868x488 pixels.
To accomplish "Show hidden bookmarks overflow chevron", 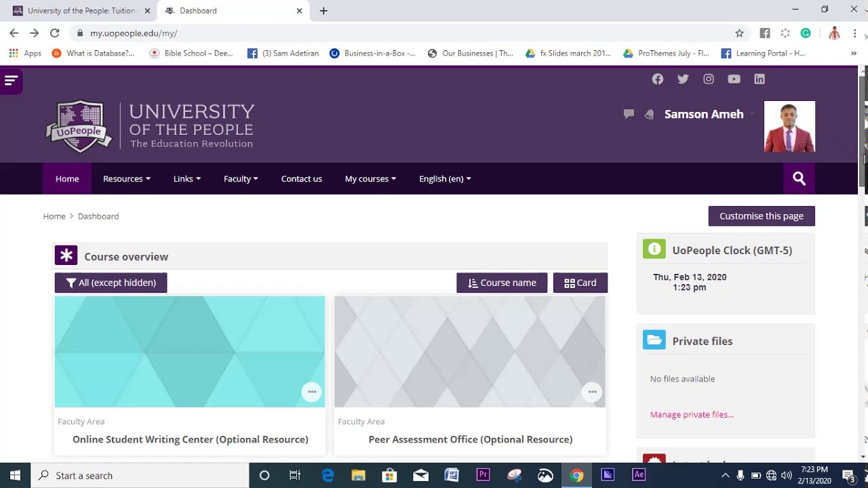I will pos(854,53).
